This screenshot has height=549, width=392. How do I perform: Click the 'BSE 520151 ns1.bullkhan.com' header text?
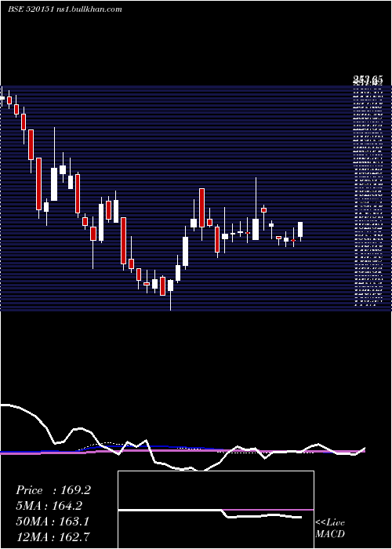[x=65, y=9]
